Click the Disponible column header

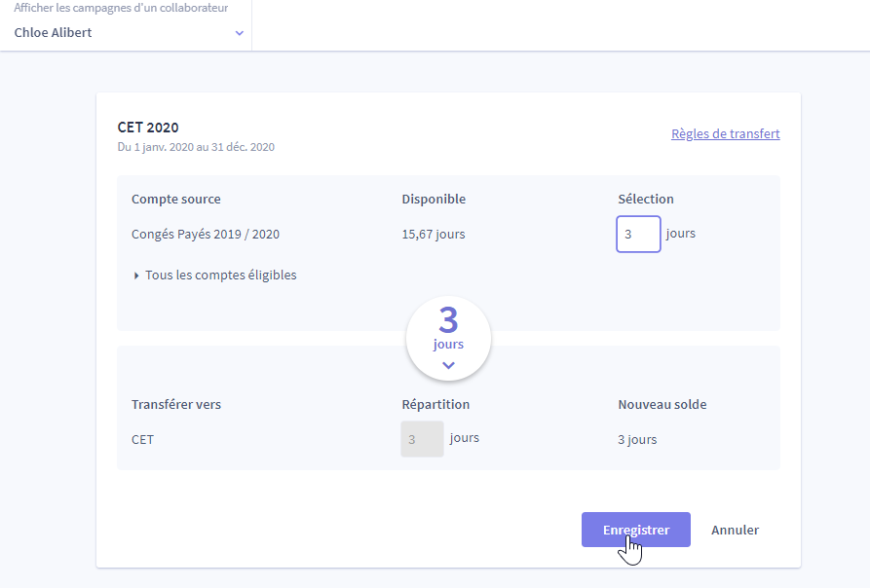(434, 199)
